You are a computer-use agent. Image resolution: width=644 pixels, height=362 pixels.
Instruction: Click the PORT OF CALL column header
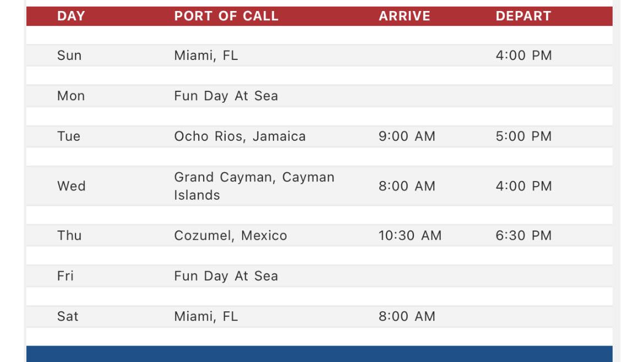[x=226, y=16]
